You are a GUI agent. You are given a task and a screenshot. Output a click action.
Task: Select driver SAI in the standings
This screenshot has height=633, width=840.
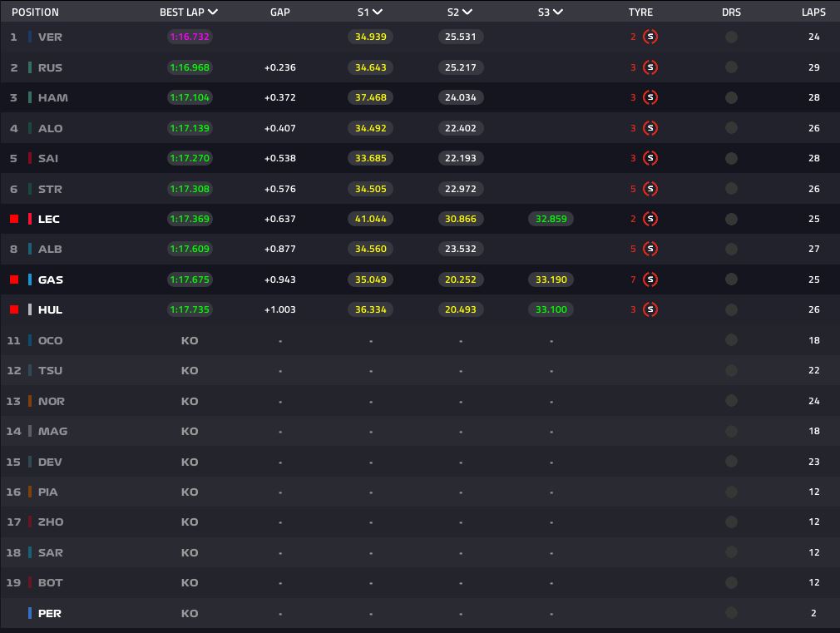48,158
